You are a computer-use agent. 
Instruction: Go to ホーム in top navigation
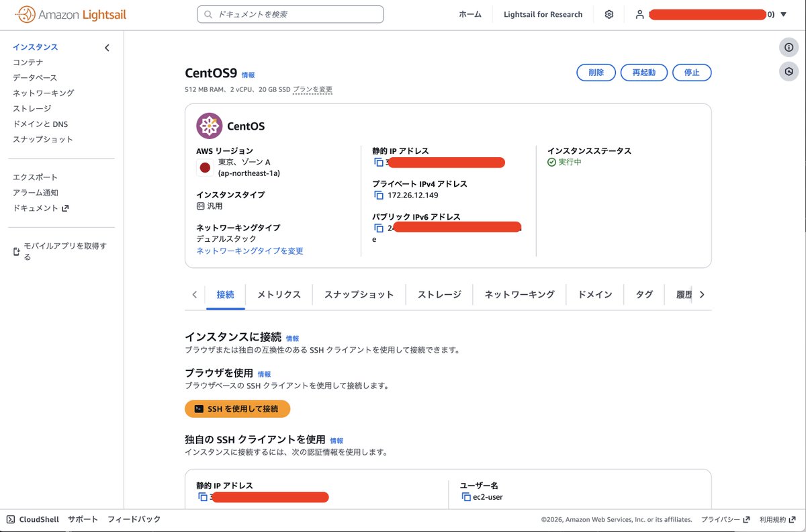(469, 14)
